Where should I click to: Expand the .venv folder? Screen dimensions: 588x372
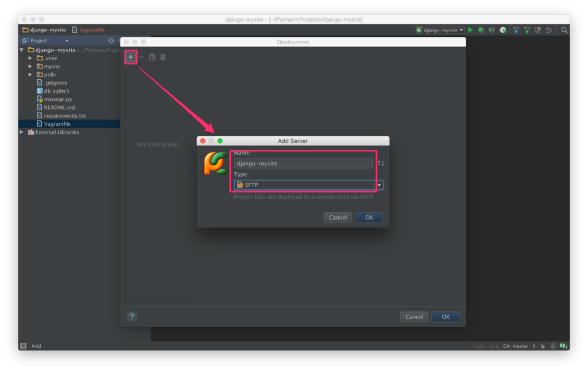30,58
